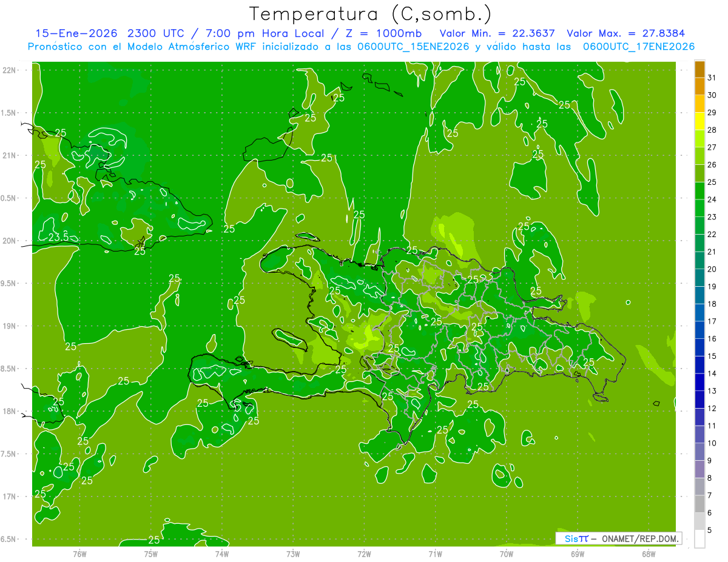Image resolution: width=728 pixels, height=562 pixels.
Task: Click the '72W' longitude axis label
Action: tap(364, 554)
